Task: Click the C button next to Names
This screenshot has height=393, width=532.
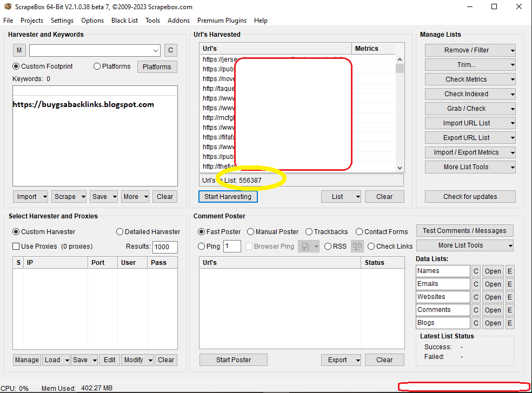Action: click(x=476, y=271)
